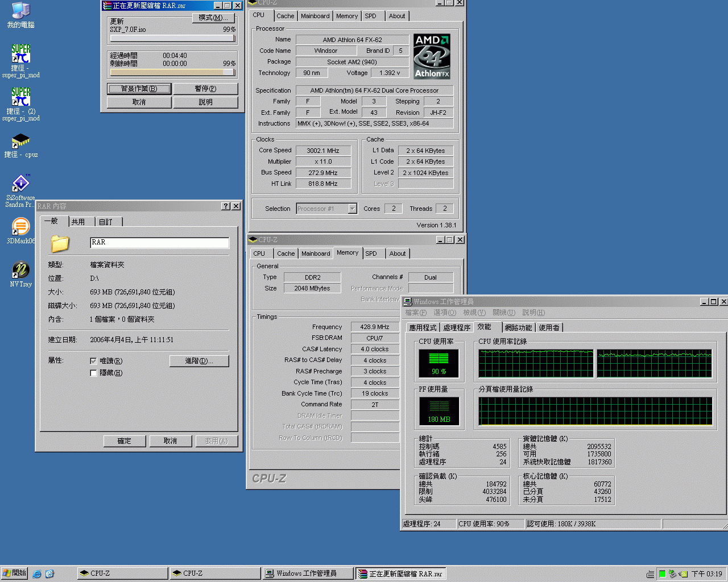Click the CPU usage 90% gauge

click(x=439, y=363)
